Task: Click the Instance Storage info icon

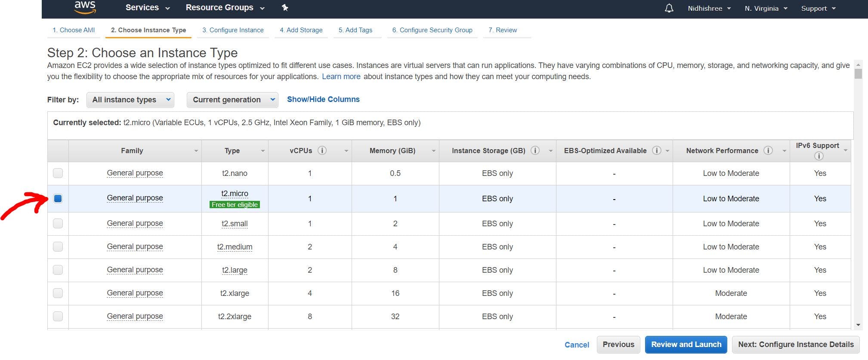Action: pyautogui.click(x=535, y=151)
